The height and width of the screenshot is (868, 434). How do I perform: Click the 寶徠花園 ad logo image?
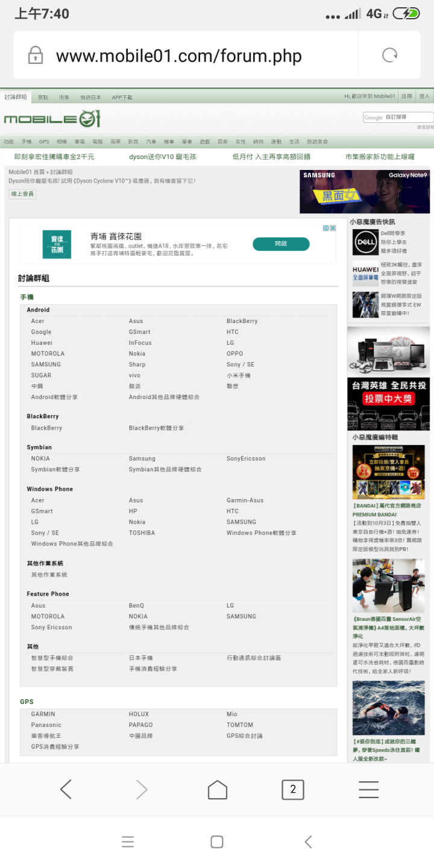[57, 245]
